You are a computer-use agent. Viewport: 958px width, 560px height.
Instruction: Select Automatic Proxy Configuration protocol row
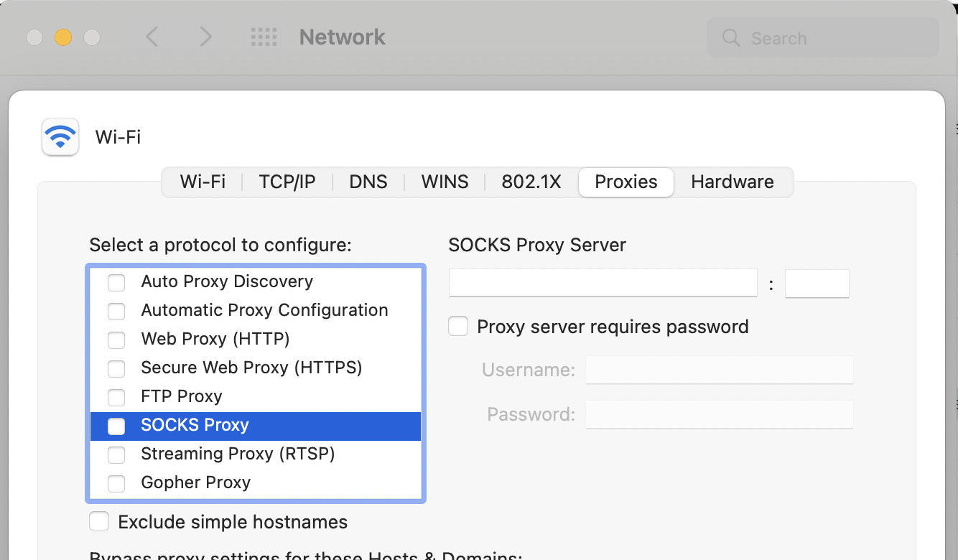pyautogui.click(x=264, y=310)
